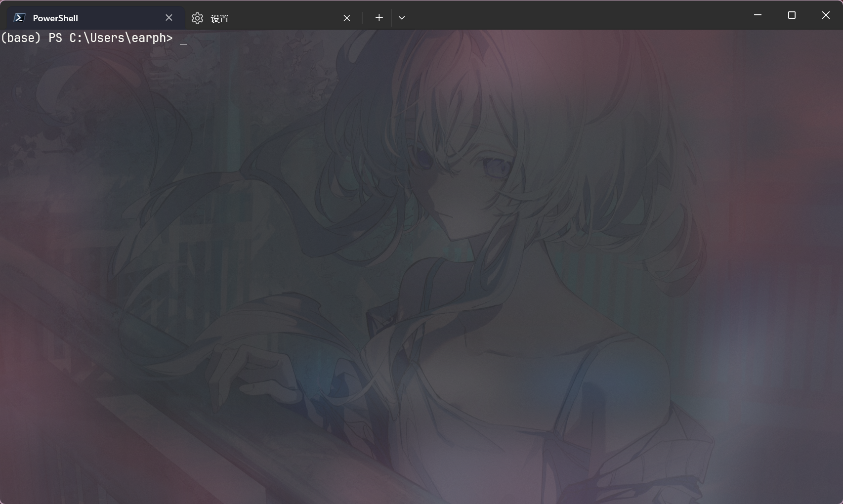Click the prompt text "PS C:\Users\earph>"

[111, 38]
